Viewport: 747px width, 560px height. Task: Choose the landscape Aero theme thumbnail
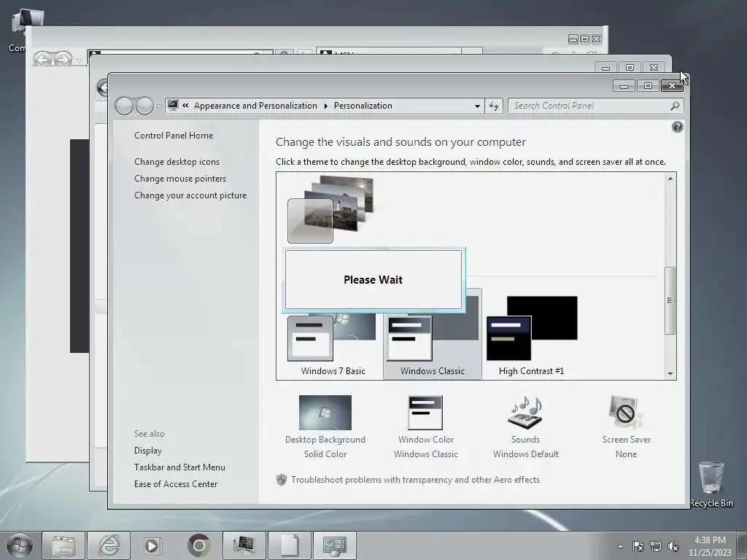coord(331,209)
